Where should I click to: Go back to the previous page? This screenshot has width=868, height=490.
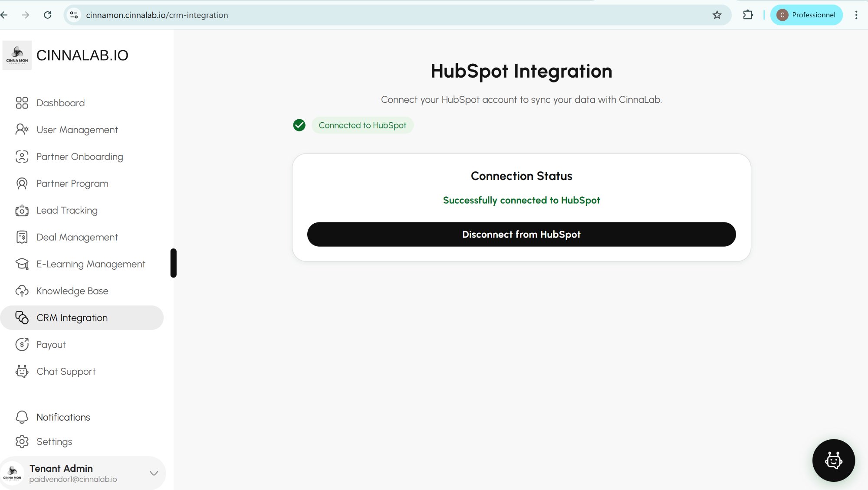tap(4, 15)
